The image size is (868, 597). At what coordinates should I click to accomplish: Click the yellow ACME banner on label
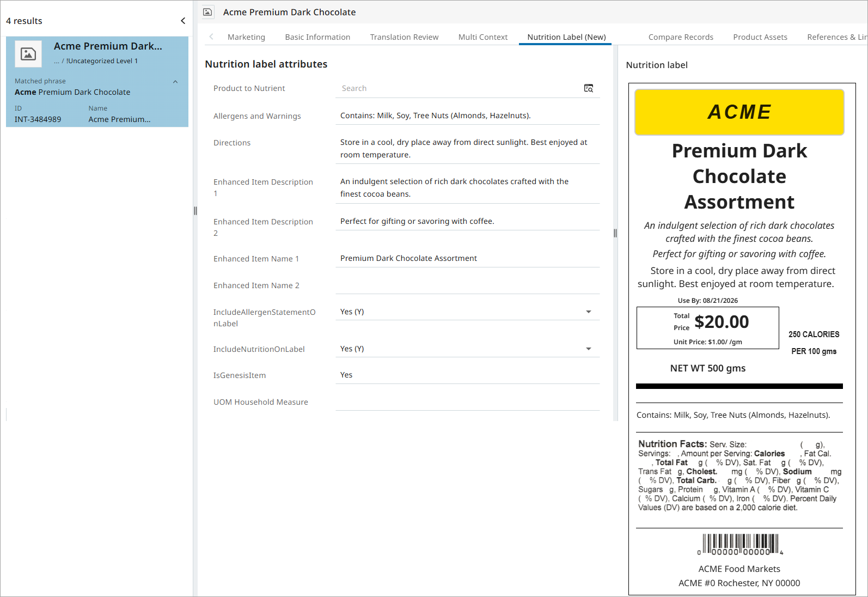[739, 112]
